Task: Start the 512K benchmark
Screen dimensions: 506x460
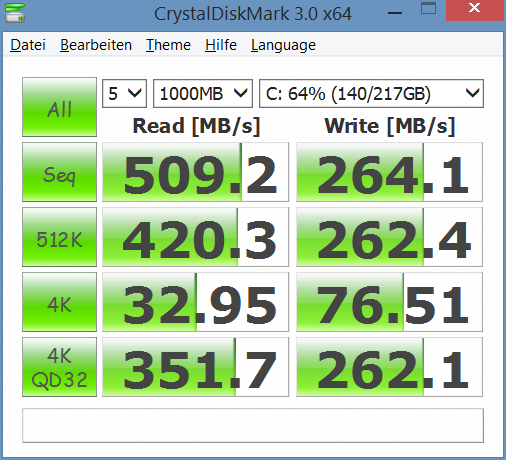Action: (59, 237)
